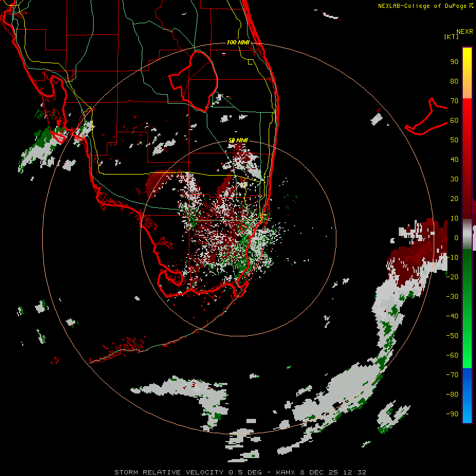Screen dimensions: 476x476
Task: Select the 30 value on the velocity scale
Action: [x=454, y=179]
